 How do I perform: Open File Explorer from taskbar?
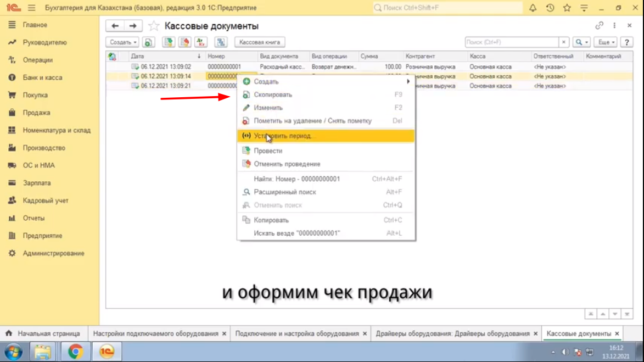tap(43, 352)
